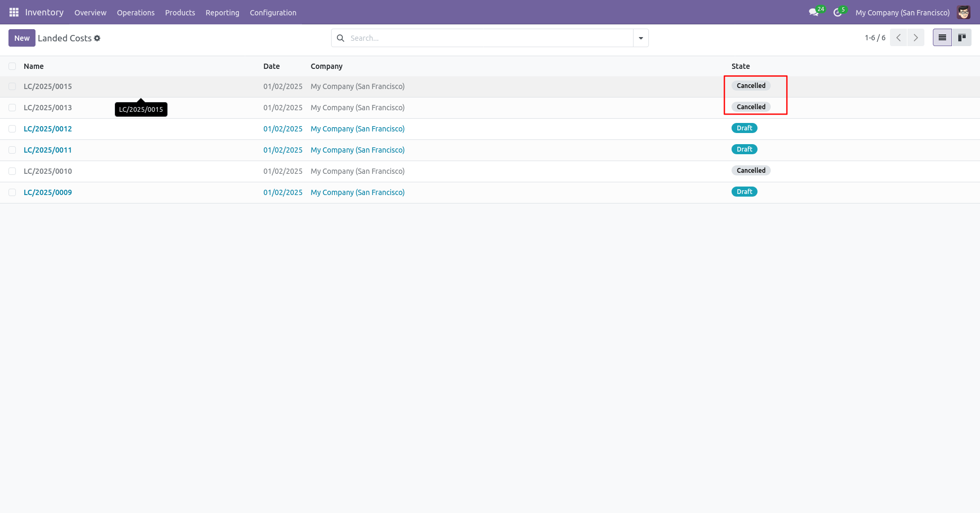Click the Draft badge of LC/2025/0012
This screenshot has height=513, width=980.
click(x=744, y=128)
